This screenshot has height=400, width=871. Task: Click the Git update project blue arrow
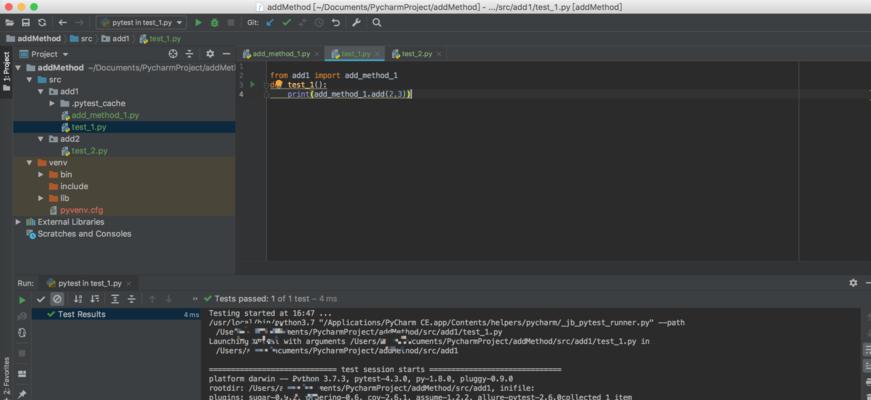pyautogui.click(x=270, y=23)
